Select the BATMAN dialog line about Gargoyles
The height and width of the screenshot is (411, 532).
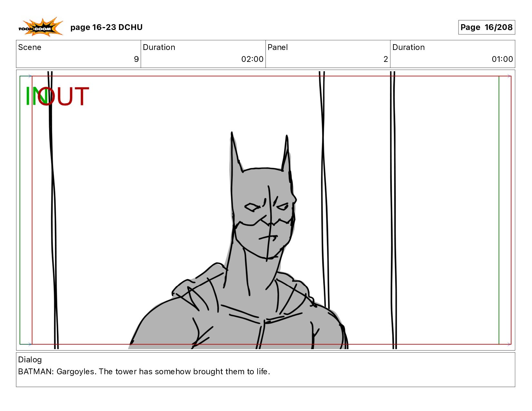(x=144, y=372)
